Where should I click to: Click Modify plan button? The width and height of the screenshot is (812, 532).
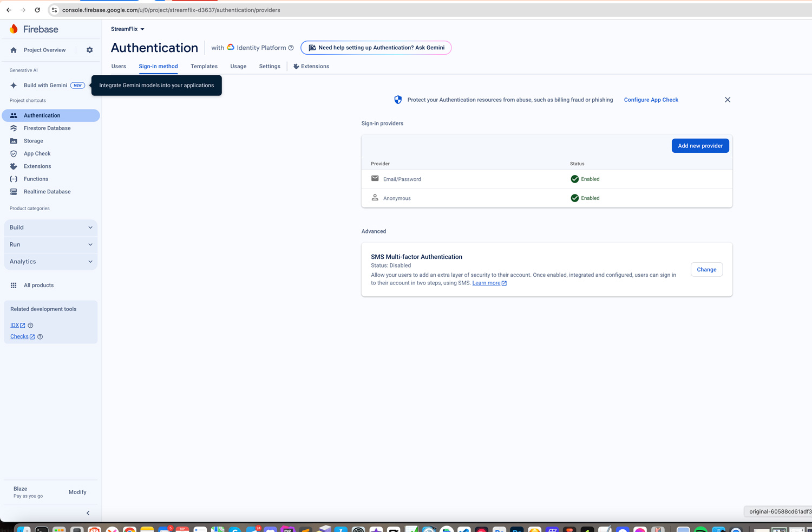(77, 492)
